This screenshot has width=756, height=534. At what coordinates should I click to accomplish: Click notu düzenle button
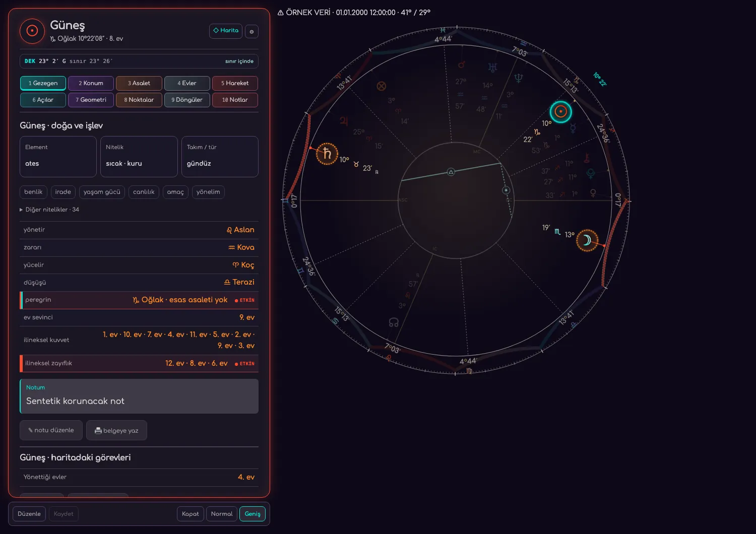tap(51, 430)
